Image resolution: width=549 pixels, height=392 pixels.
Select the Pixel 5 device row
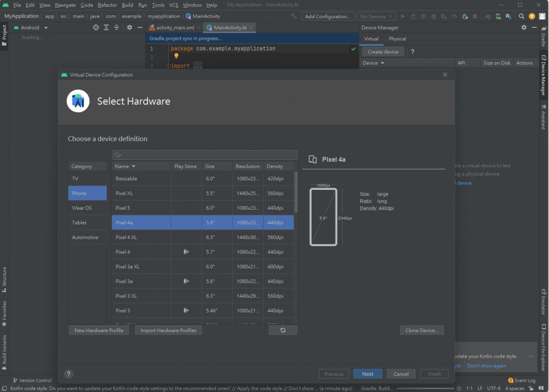203,208
